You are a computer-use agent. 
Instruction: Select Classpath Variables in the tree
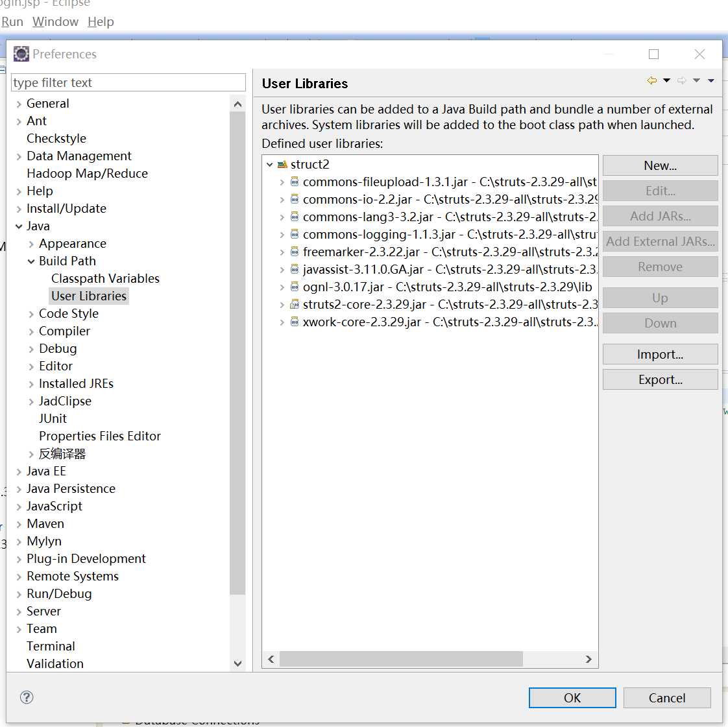pyautogui.click(x=105, y=278)
